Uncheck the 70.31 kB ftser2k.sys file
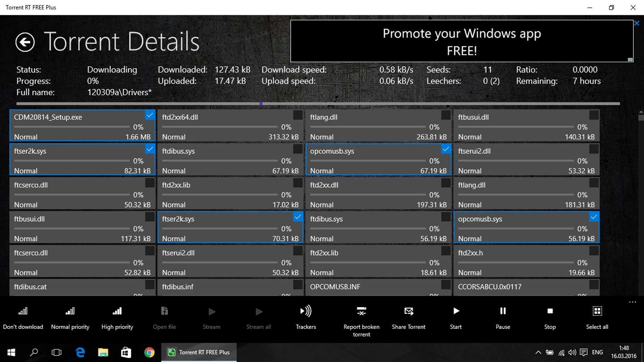This screenshot has width=644, height=362. pos(298,217)
